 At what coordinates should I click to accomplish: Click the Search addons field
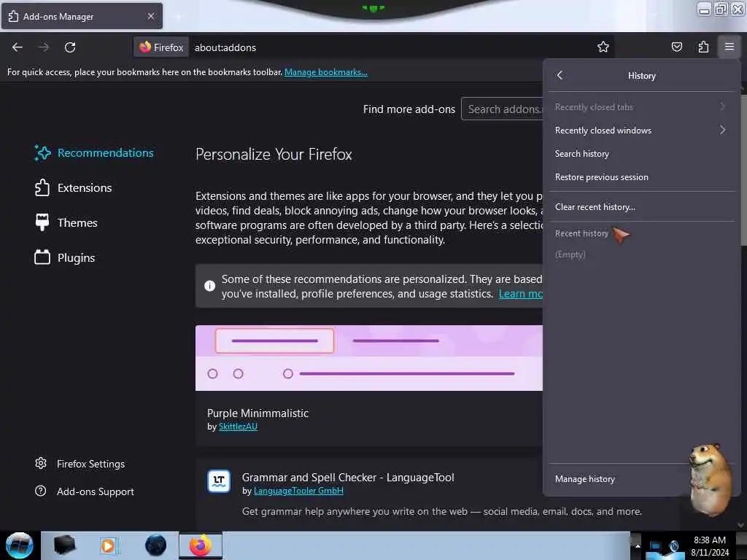click(x=502, y=109)
